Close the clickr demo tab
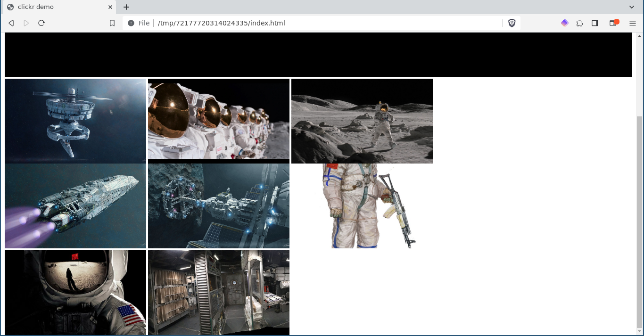Viewport: 644px width, 336px height. tap(110, 7)
